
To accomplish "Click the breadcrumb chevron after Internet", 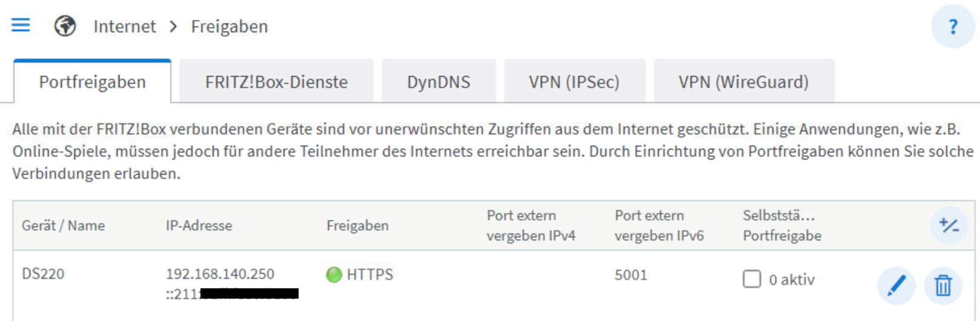I will pyautogui.click(x=173, y=27).
